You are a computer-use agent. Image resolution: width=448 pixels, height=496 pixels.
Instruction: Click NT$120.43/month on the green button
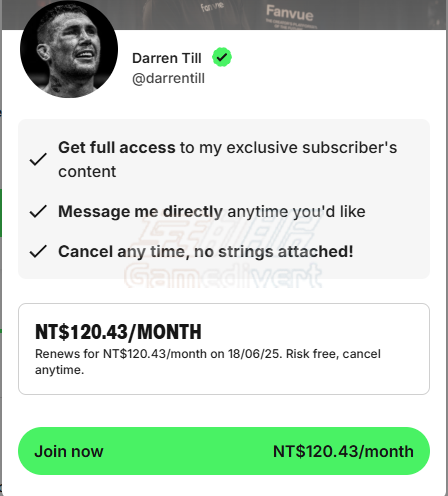point(343,451)
